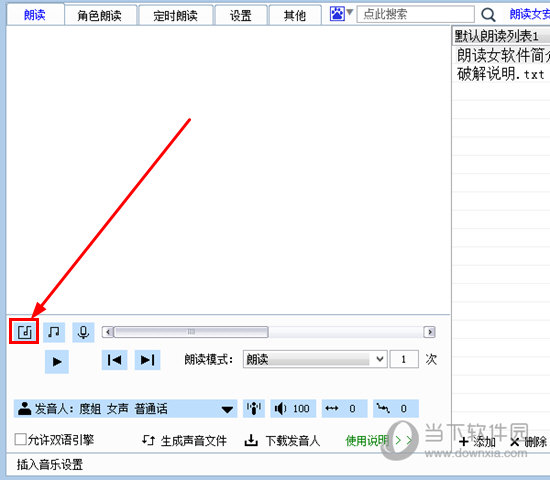Select 破解说明.txt in the reading list
This screenshot has height=480, width=550.
click(x=501, y=74)
